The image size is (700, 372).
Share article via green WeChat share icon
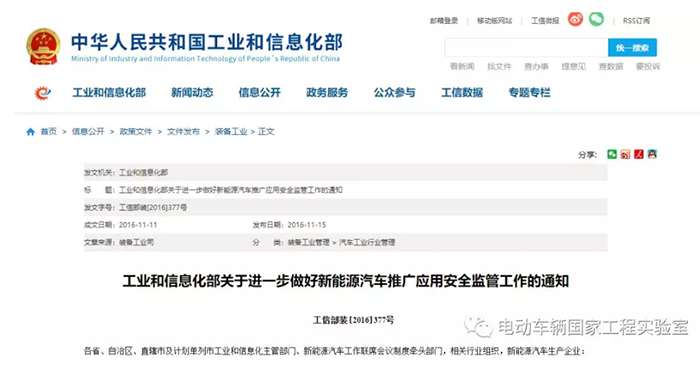pyautogui.click(x=612, y=155)
